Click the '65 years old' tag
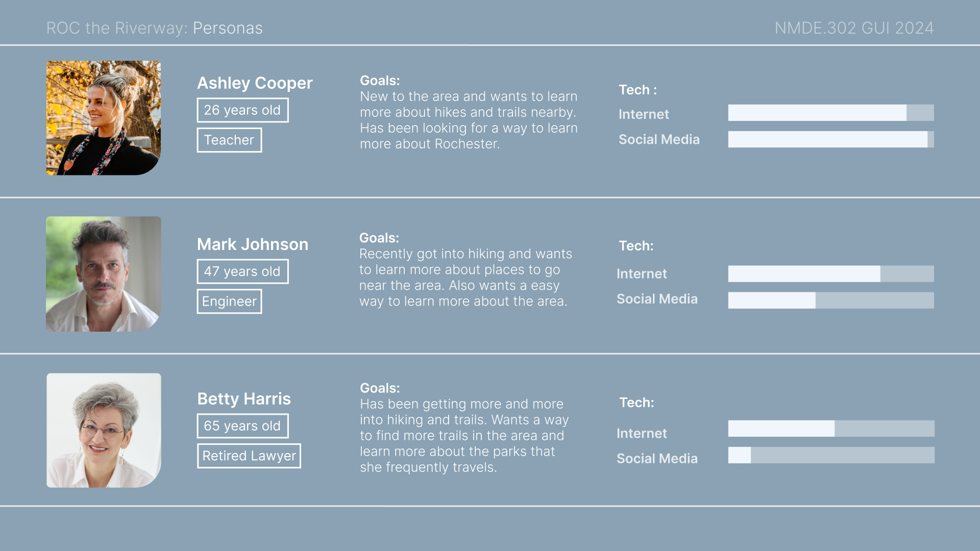 (x=242, y=426)
